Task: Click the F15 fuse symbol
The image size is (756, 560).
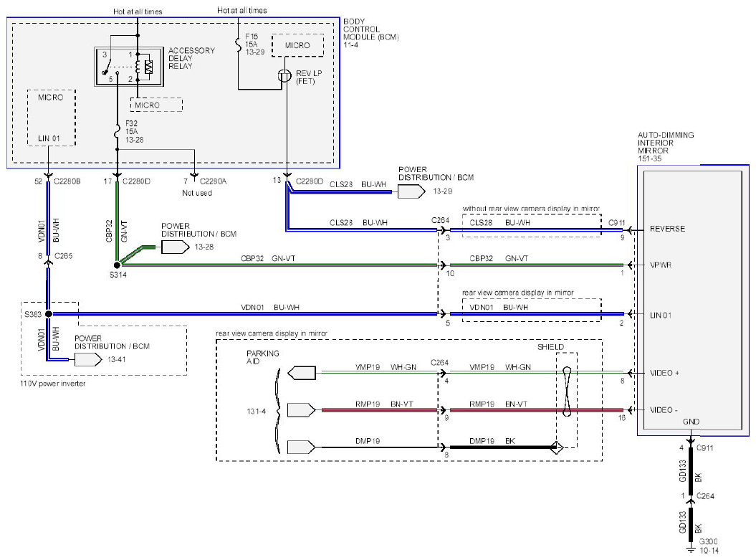Action: click(238, 45)
